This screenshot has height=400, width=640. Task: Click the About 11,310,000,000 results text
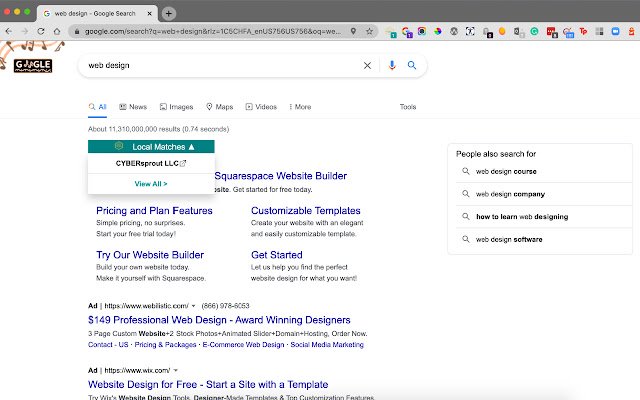click(x=158, y=129)
